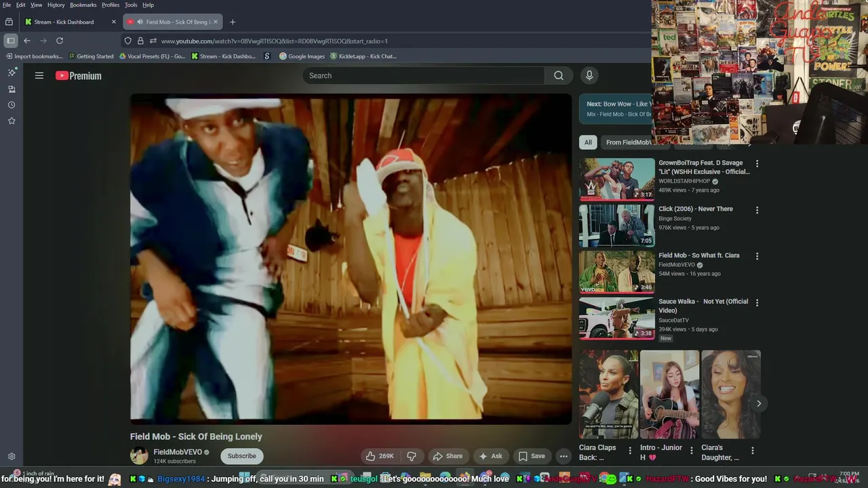Open the Firefox View icon in the tab strip
Image resolution: width=868 pixels, height=488 pixels.
[x=9, y=22]
